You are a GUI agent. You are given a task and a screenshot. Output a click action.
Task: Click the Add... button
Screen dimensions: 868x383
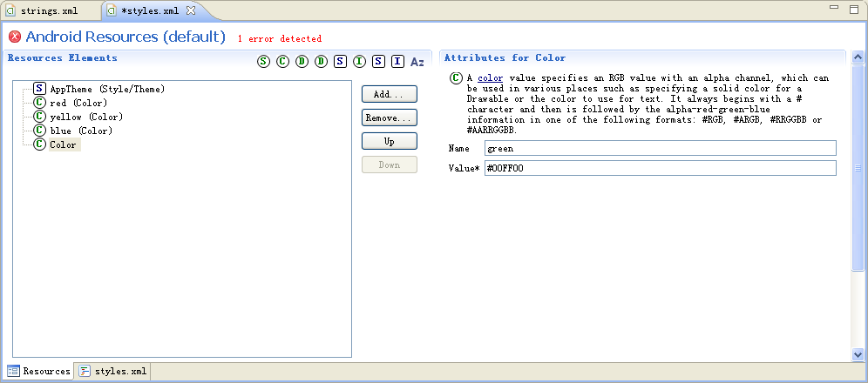tap(390, 94)
